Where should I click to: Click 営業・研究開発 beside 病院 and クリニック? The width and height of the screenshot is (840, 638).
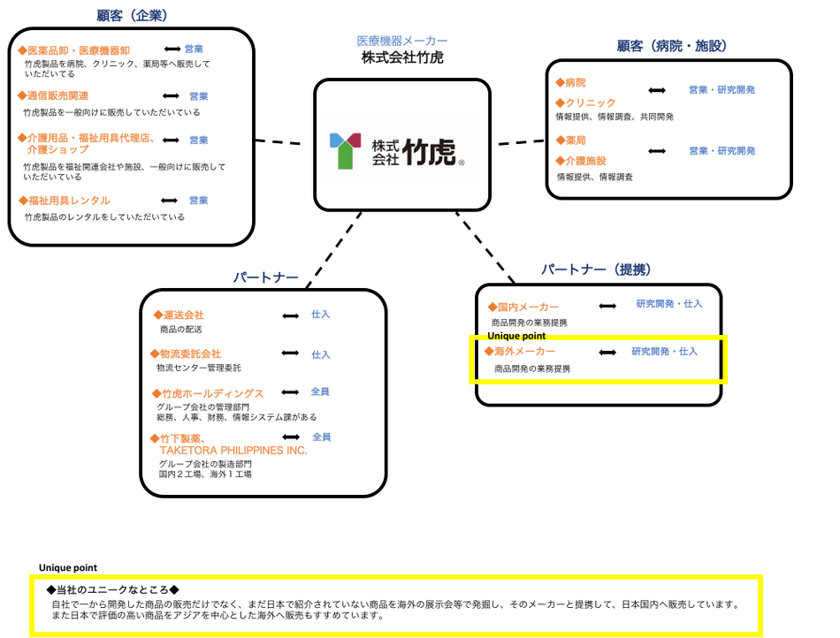(x=722, y=90)
